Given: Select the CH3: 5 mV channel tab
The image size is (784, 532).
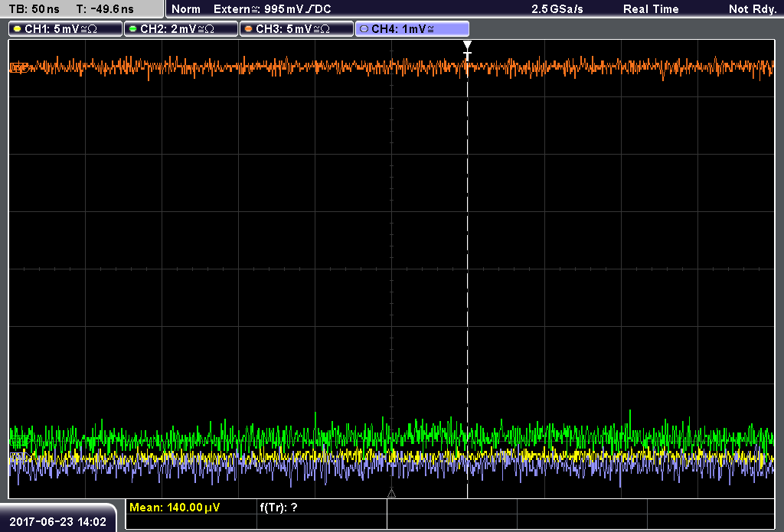Looking at the screenshot, I should coord(296,29).
